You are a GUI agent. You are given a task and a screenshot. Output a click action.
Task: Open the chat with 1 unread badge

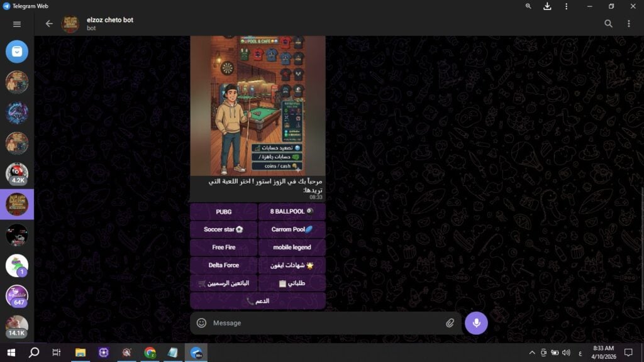(17, 266)
